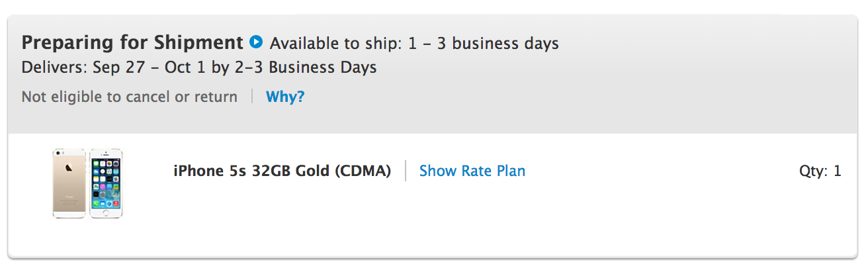The height and width of the screenshot is (270, 868).
Task: Click the "Delivers:" label
Action: 55,67
